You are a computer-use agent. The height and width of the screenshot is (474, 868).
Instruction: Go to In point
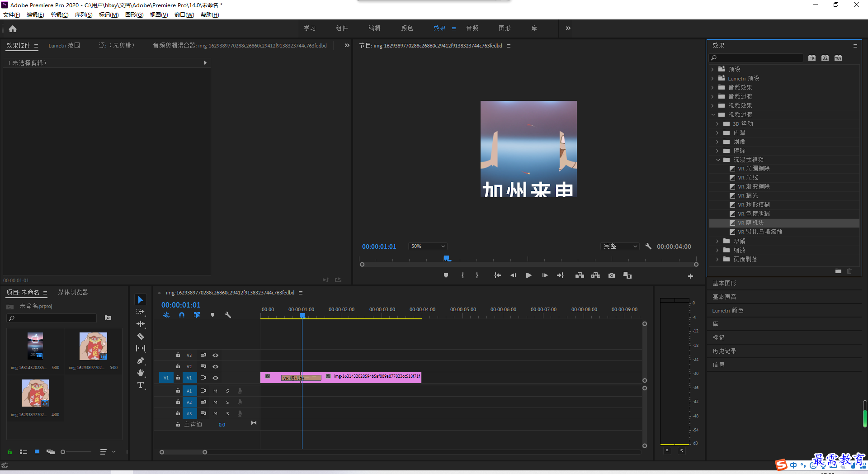(497, 275)
